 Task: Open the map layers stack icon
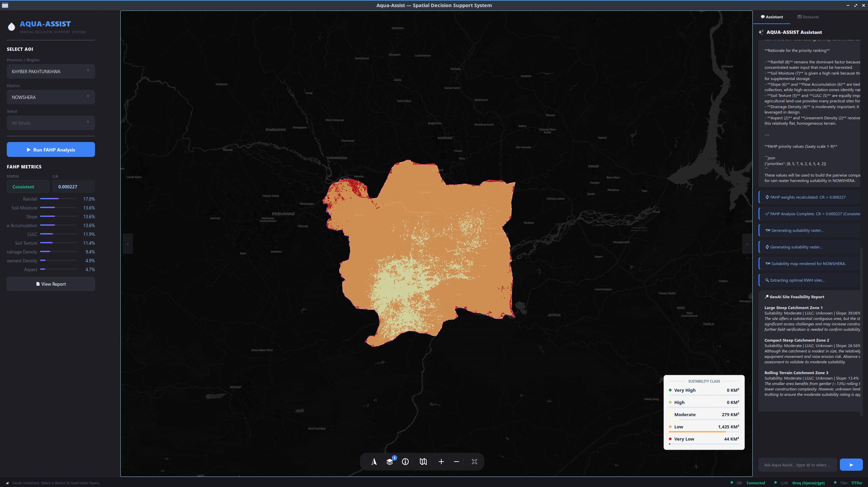[390, 462]
